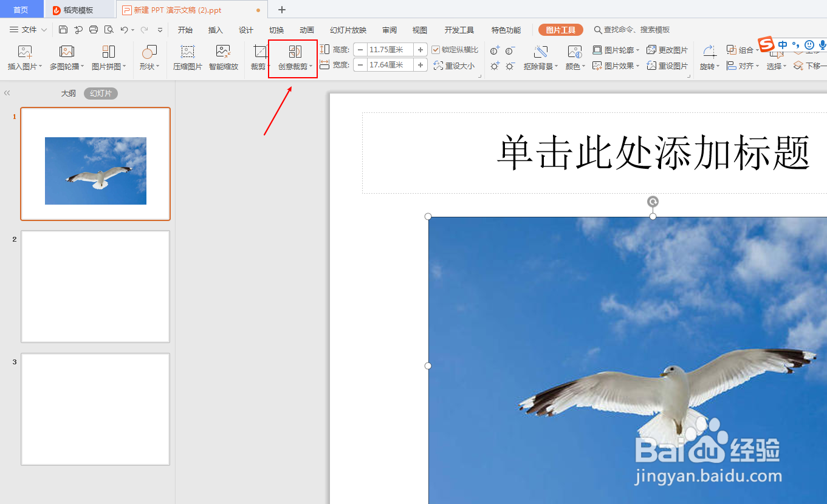Click the 旋转 rotate icon
Image resolution: width=827 pixels, height=504 pixels.
tap(709, 52)
